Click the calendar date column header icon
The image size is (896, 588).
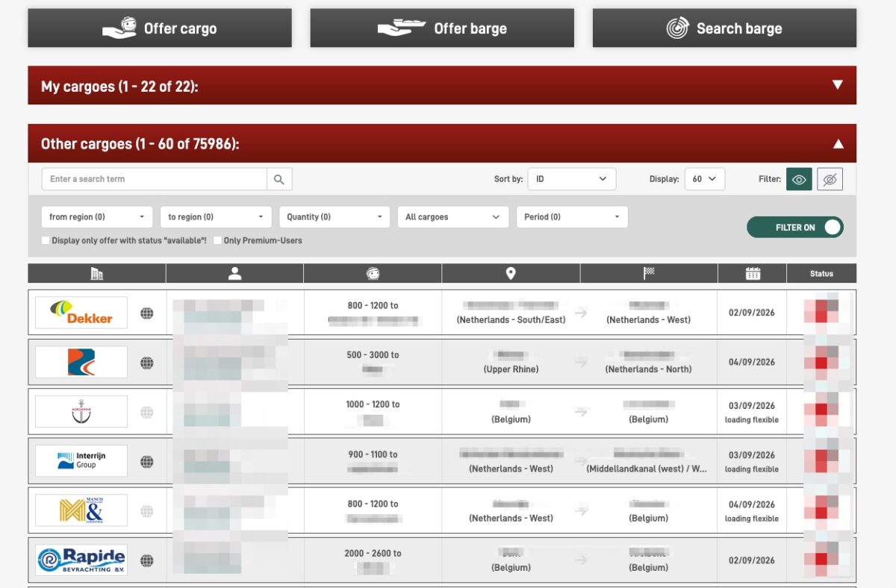(753, 274)
